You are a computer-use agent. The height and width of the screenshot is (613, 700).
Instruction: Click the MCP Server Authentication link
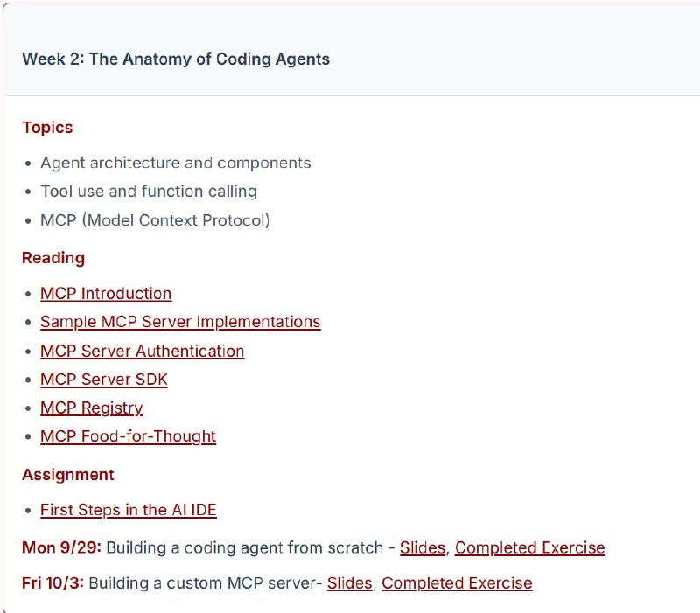(x=142, y=351)
